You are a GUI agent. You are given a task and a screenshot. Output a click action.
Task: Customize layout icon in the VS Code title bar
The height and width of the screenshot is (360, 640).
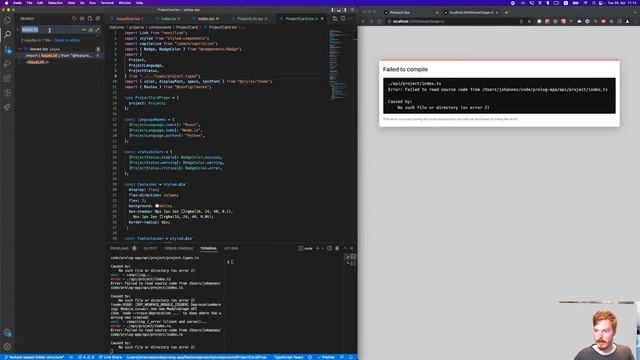click(352, 9)
